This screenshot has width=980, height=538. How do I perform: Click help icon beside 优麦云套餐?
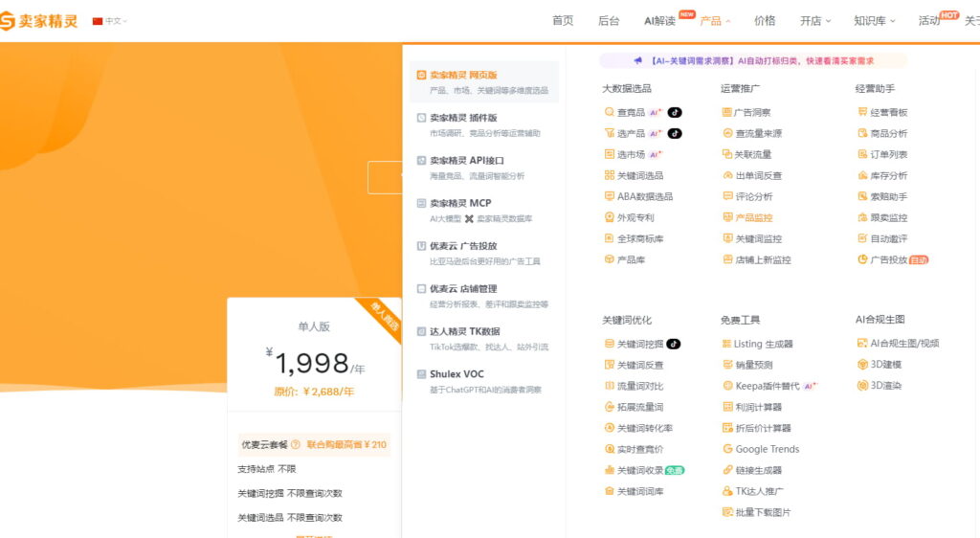(x=296, y=444)
